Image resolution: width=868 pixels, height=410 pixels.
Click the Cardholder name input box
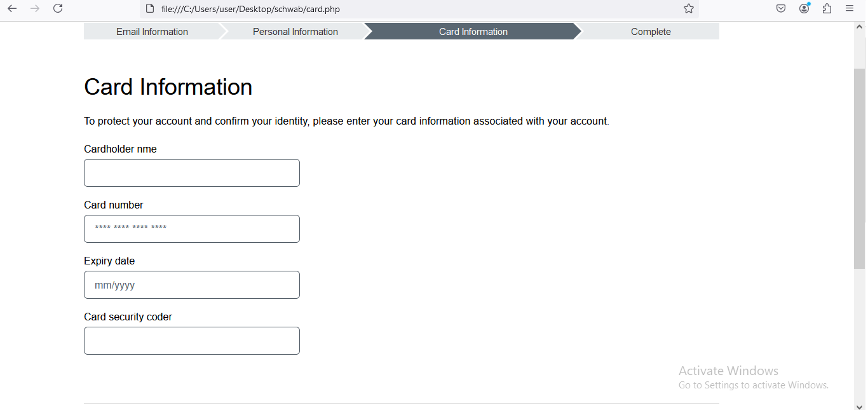point(192,173)
